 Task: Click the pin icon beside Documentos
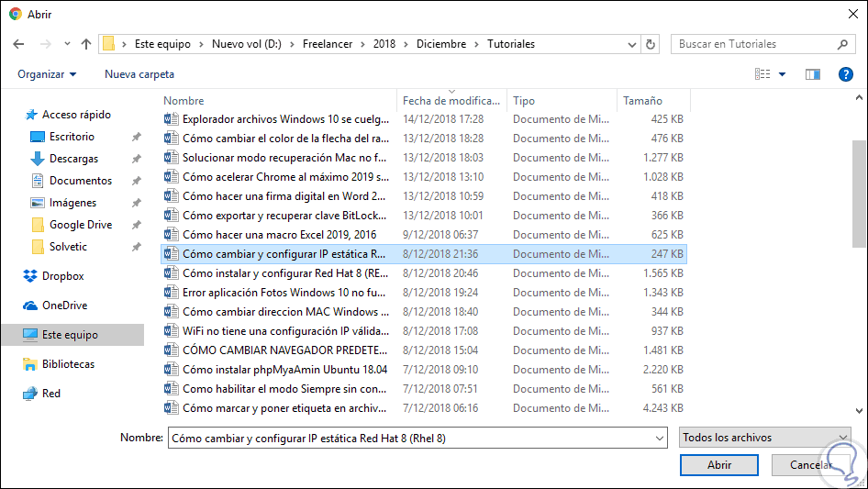pyautogui.click(x=136, y=181)
